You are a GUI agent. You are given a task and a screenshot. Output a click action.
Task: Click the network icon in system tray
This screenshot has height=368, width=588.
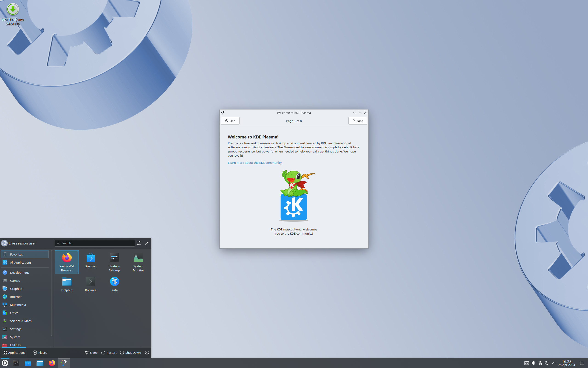[547, 363]
